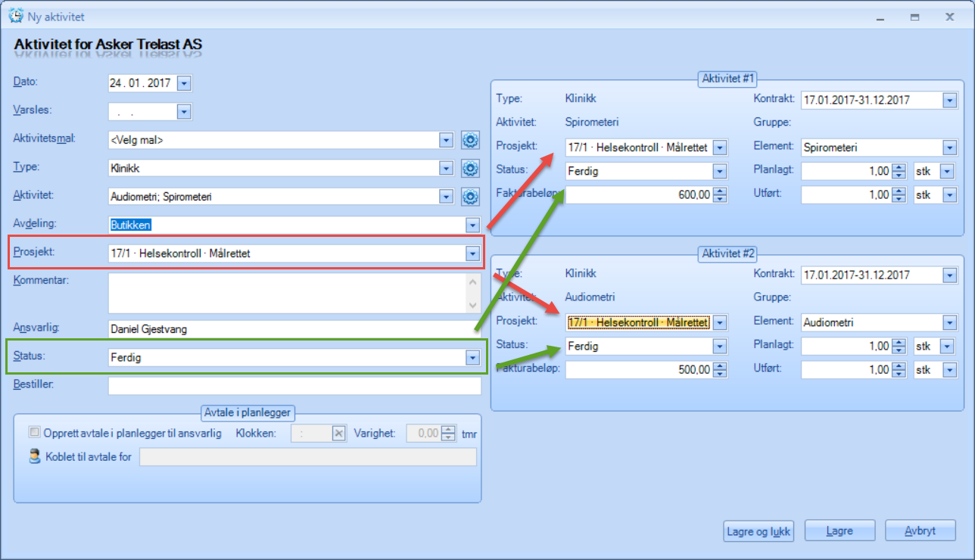The height and width of the screenshot is (560, 975).
Task: Open Prosjekt dropdown in Aktivitet #1
Action: [720, 148]
